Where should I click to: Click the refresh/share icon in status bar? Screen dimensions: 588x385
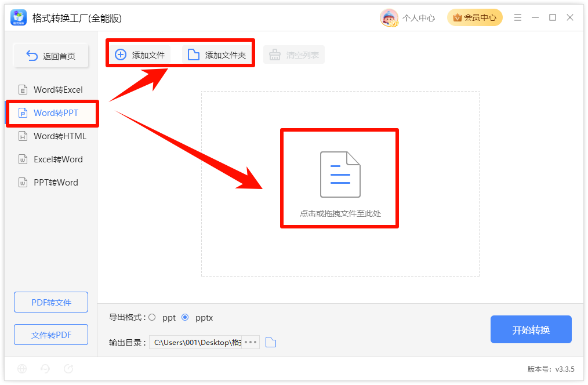click(x=68, y=369)
